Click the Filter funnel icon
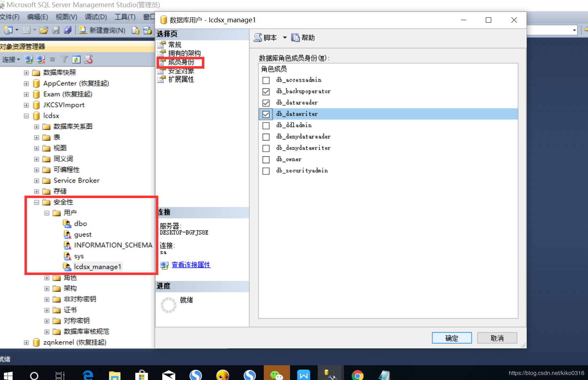Screen dimensions: 588x380 (x=64, y=59)
